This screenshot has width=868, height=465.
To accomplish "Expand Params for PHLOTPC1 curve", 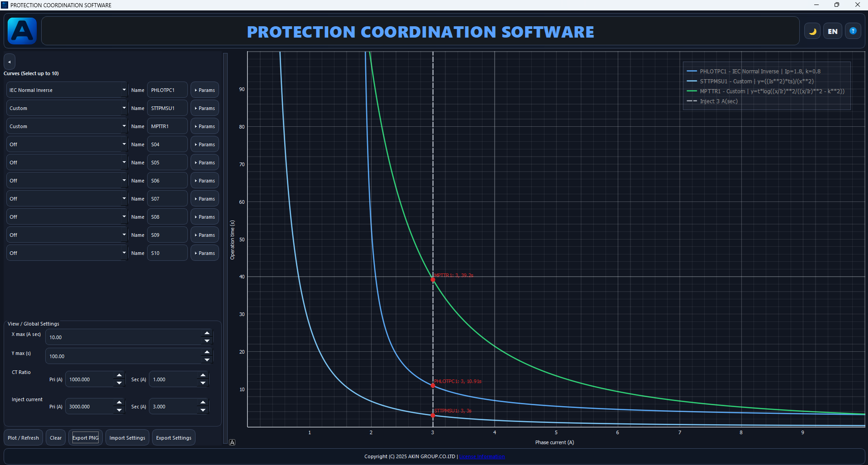I will (205, 90).
